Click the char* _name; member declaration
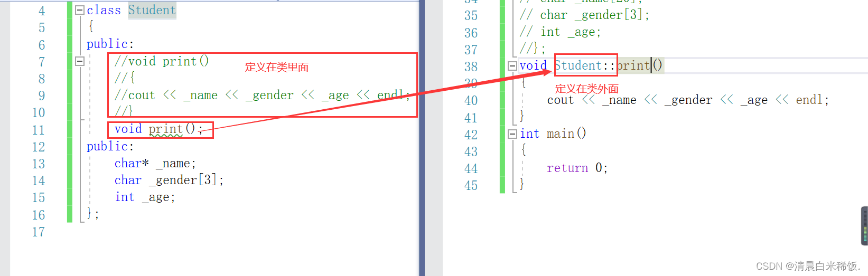This screenshot has width=868, height=276. click(x=155, y=164)
